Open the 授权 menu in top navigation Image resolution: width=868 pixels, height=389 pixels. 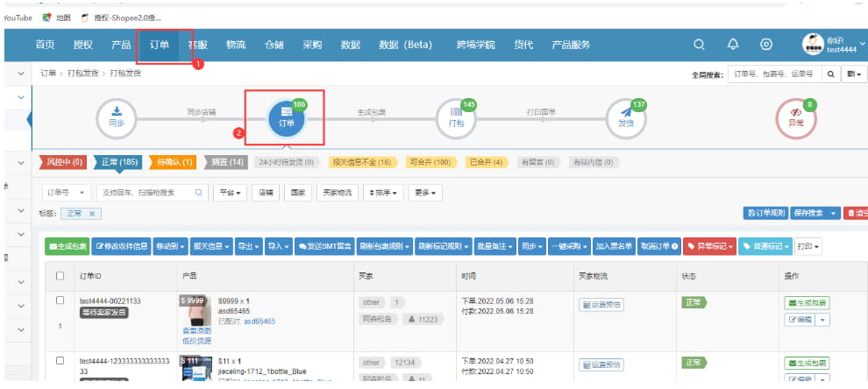point(83,45)
